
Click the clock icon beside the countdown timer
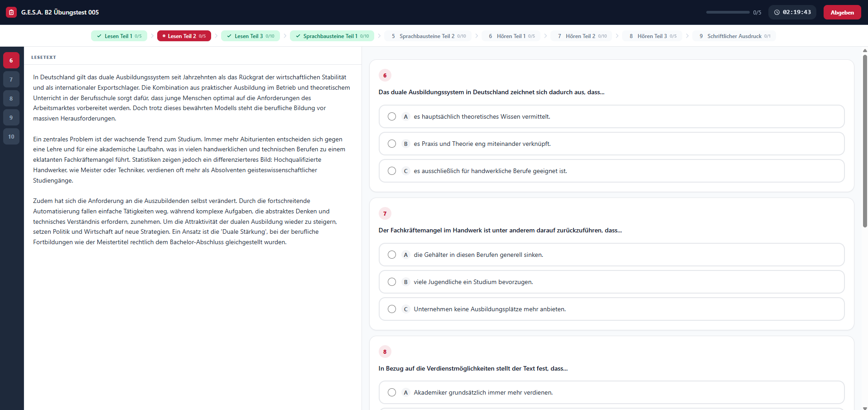777,12
